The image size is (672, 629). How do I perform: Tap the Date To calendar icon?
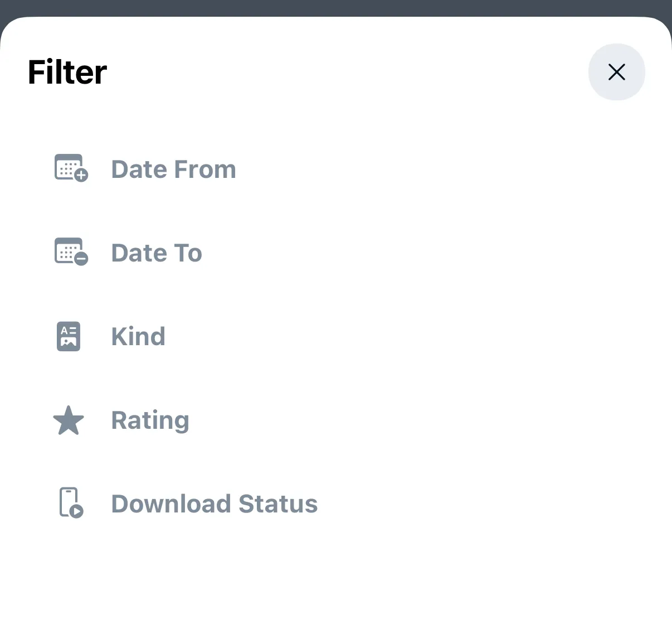pos(68,250)
